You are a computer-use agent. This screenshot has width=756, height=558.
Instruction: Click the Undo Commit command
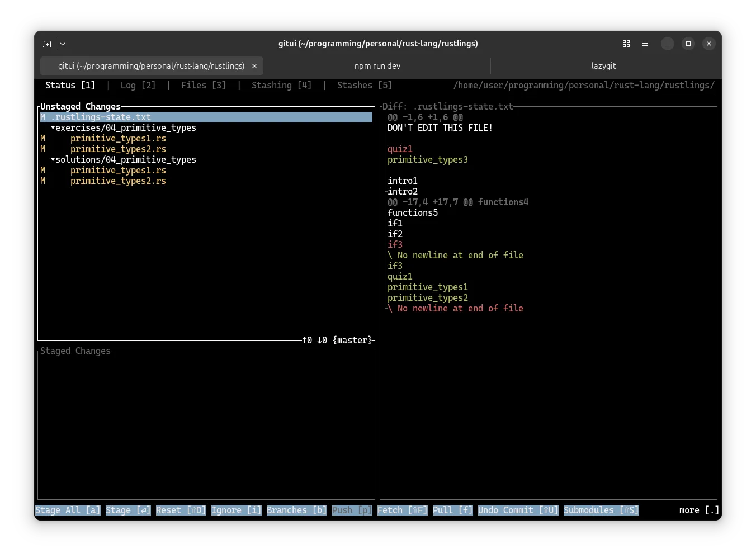pyautogui.click(x=518, y=510)
